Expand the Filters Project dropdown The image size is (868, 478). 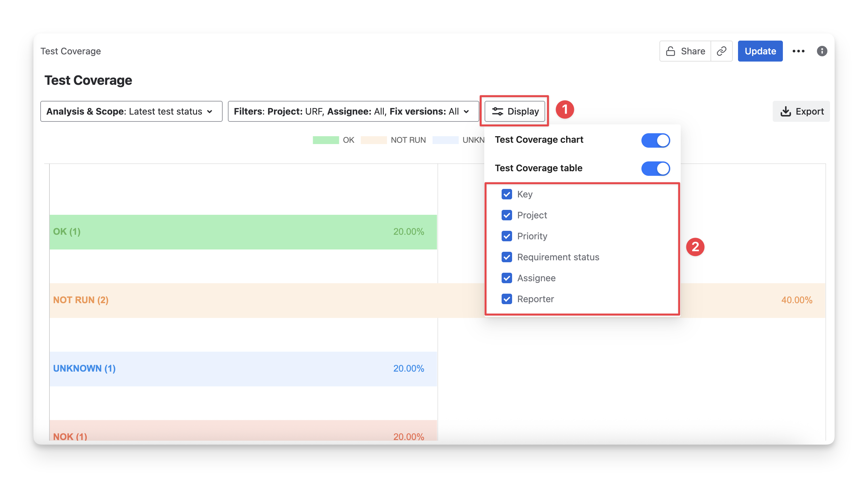(x=353, y=112)
